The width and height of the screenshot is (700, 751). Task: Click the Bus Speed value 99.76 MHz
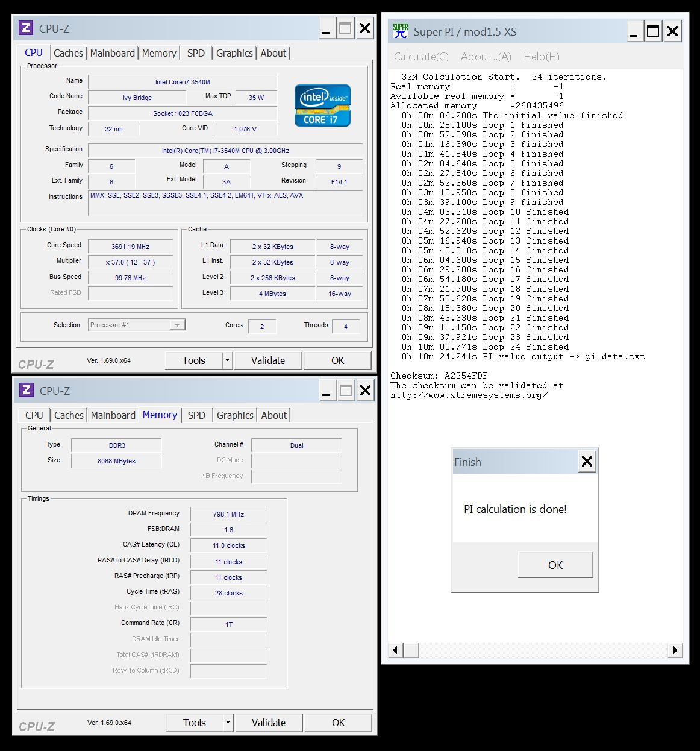(x=130, y=278)
